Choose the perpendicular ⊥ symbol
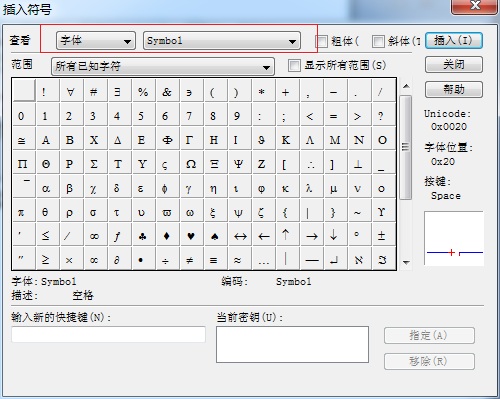 pos(358,164)
